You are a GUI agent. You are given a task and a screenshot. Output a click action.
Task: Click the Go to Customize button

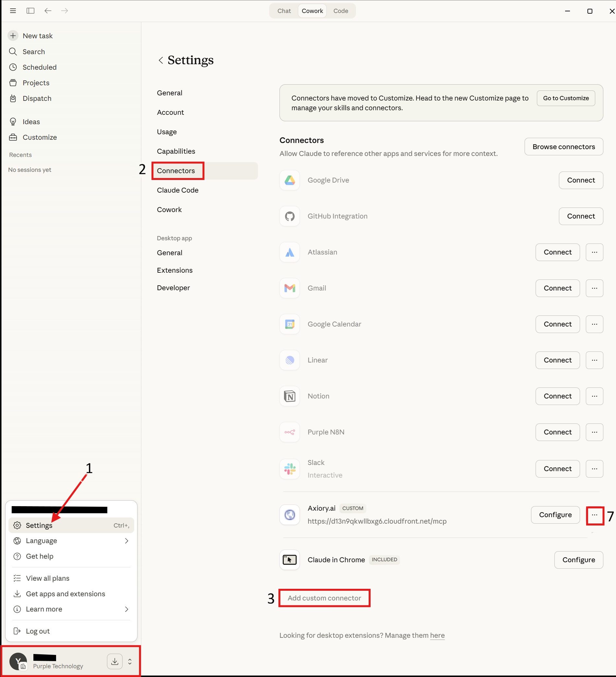[x=566, y=98]
